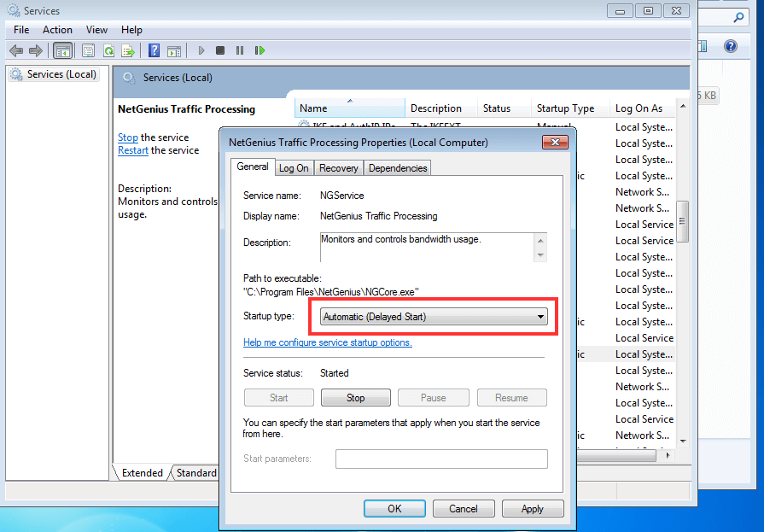
Task: Open the Startup type dropdown
Action: [434, 317]
